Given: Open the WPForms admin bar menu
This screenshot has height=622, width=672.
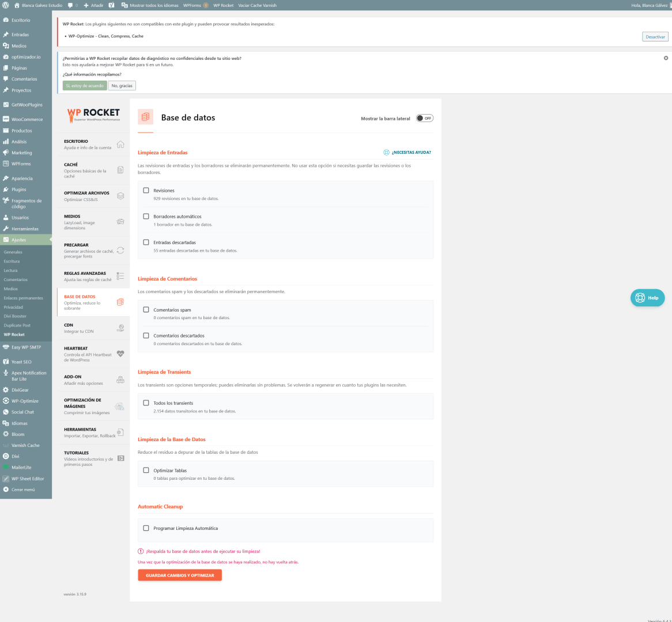Looking at the screenshot, I should (195, 5).
